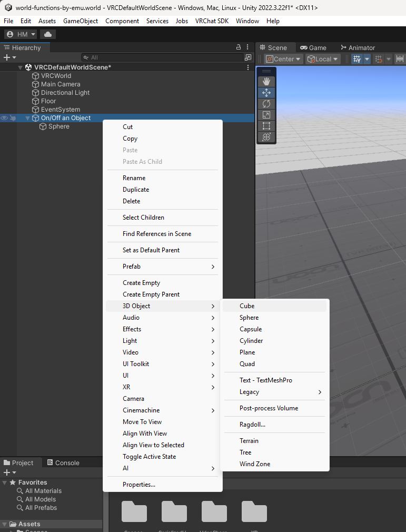Select the Rotate tool
The height and width of the screenshot is (532, 406).
coord(266,104)
